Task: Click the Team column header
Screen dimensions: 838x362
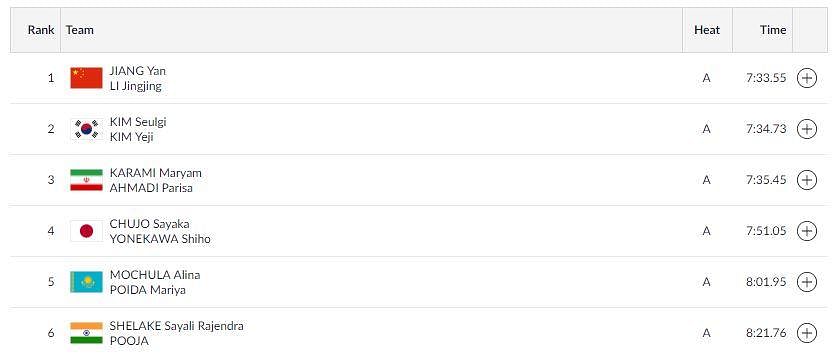Action: coord(80,30)
